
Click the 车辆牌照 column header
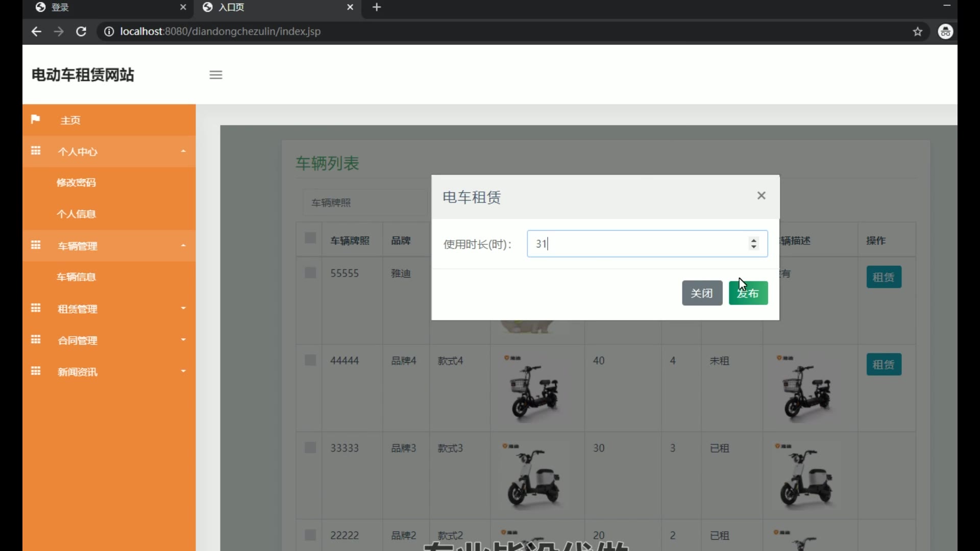(x=350, y=241)
